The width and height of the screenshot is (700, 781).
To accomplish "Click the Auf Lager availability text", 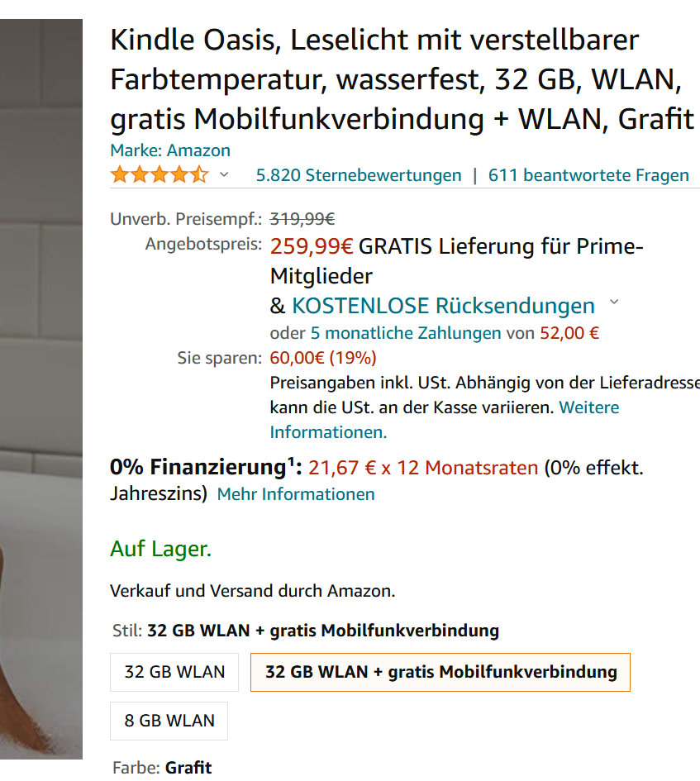I will tap(161, 549).
